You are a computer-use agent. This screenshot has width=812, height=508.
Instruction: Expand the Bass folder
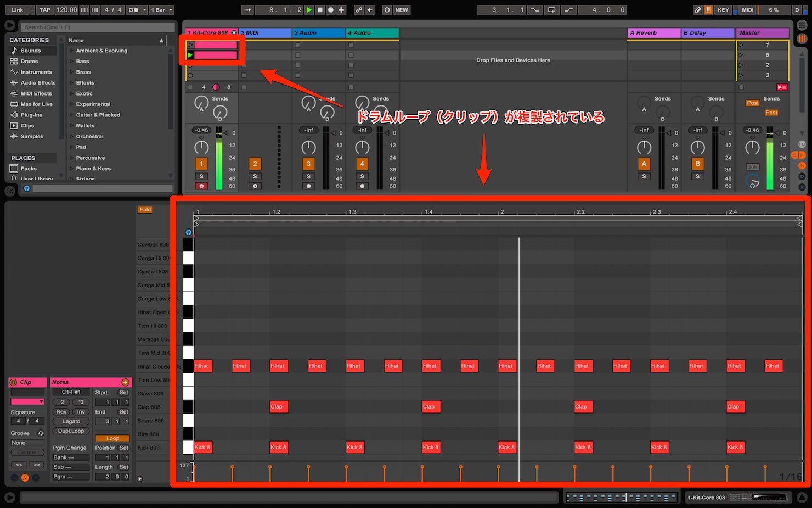tap(71, 62)
